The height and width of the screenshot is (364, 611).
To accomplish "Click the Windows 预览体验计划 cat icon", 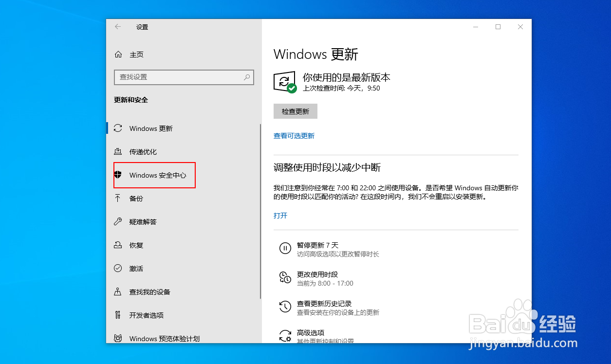I will pos(118,338).
